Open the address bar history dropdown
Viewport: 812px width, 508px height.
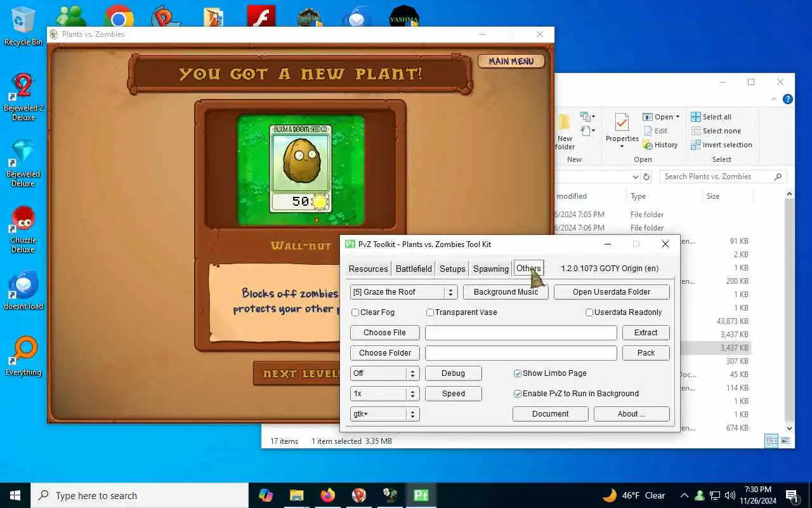(636, 177)
